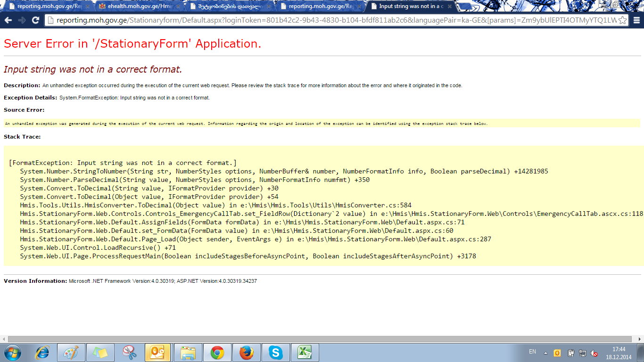The height and width of the screenshot is (362, 644).
Task: Launch Snipping Tool from the taskbar
Action: [129, 353]
